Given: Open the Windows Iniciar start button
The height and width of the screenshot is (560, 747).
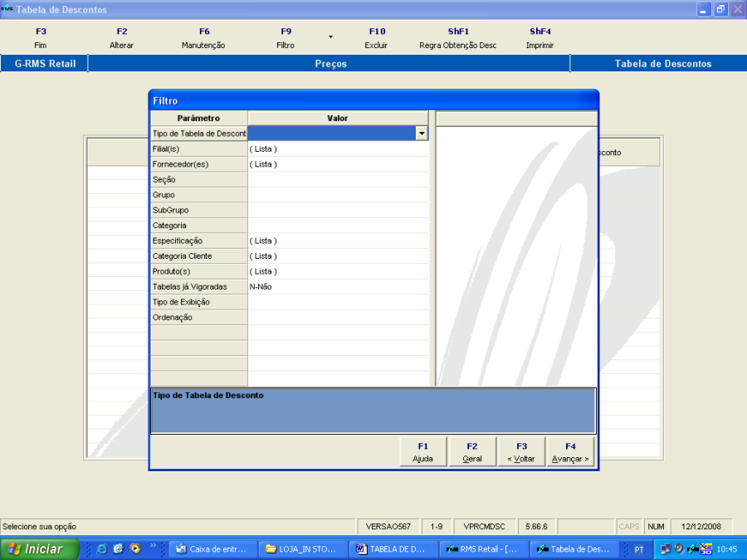Looking at the screenshot, I should point(39,549).
